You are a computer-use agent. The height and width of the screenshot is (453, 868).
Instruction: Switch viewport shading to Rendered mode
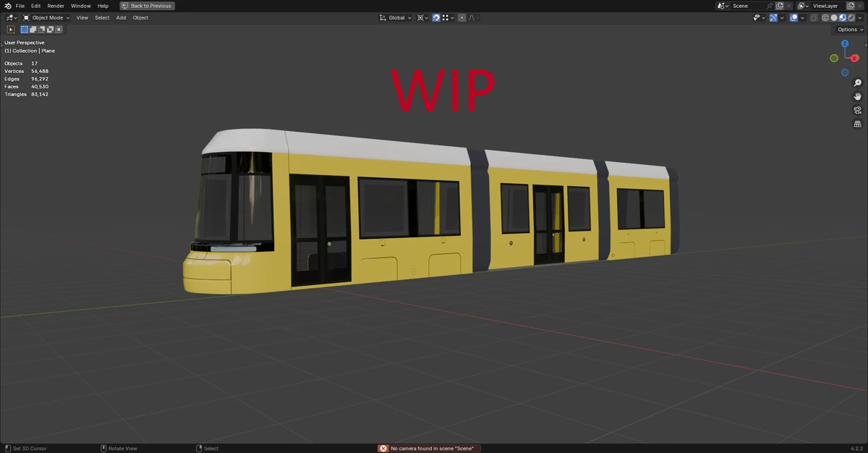pyautogui.click(x=851, y=17)
